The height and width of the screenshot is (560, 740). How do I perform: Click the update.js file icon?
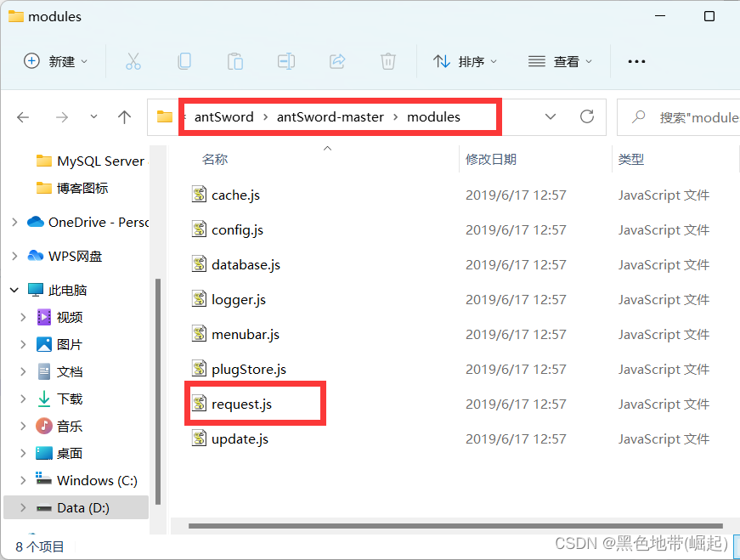tap(199, 438)
